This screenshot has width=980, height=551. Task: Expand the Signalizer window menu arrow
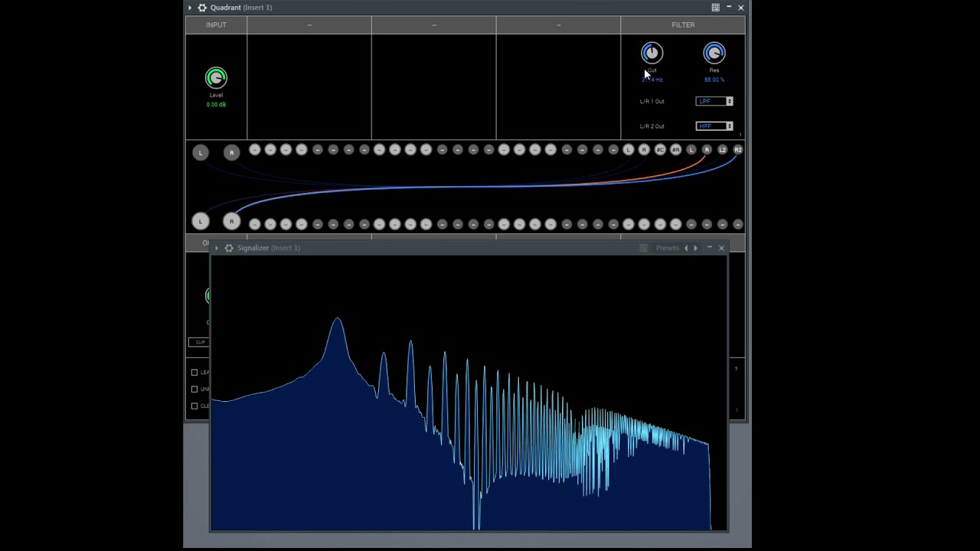tap(217, 248)
